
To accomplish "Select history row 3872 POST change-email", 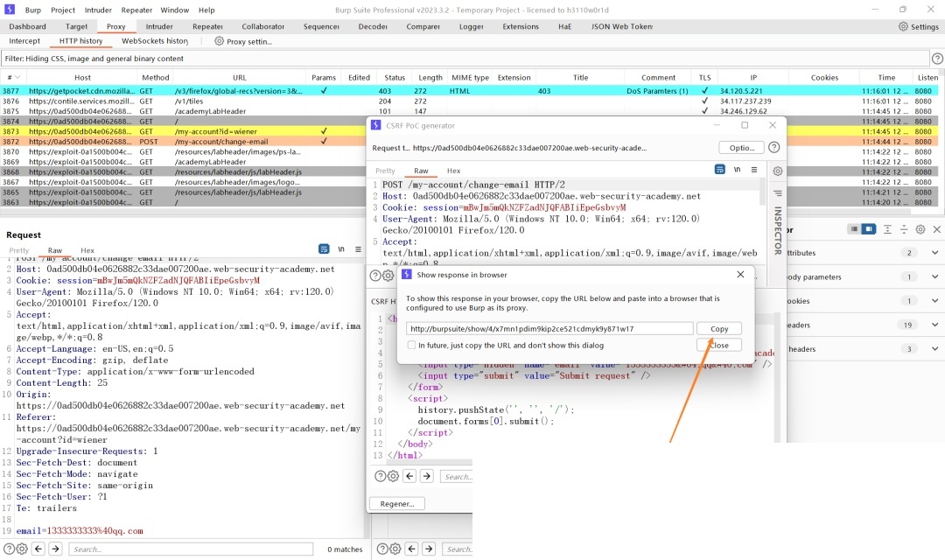I will pos(470,142).
